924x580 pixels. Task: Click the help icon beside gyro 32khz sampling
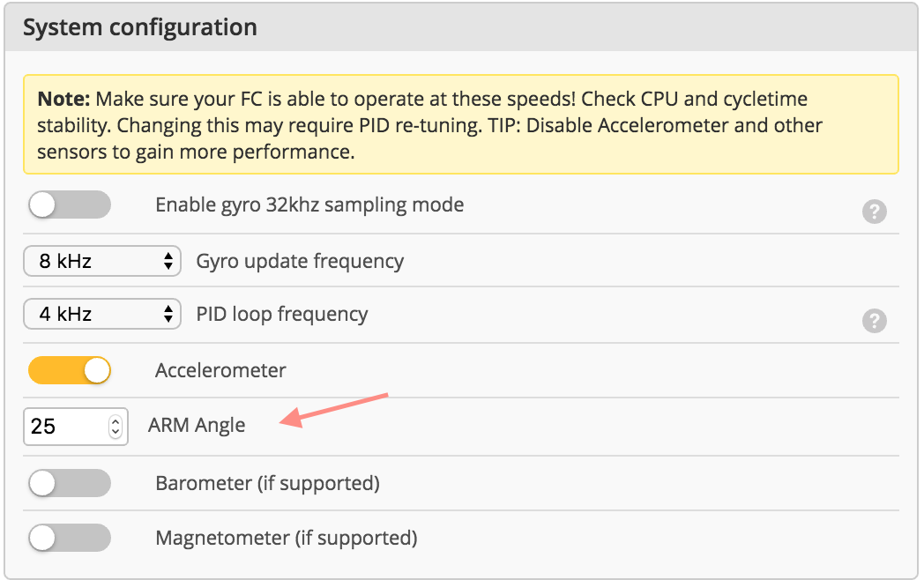[x=875, y=212]
